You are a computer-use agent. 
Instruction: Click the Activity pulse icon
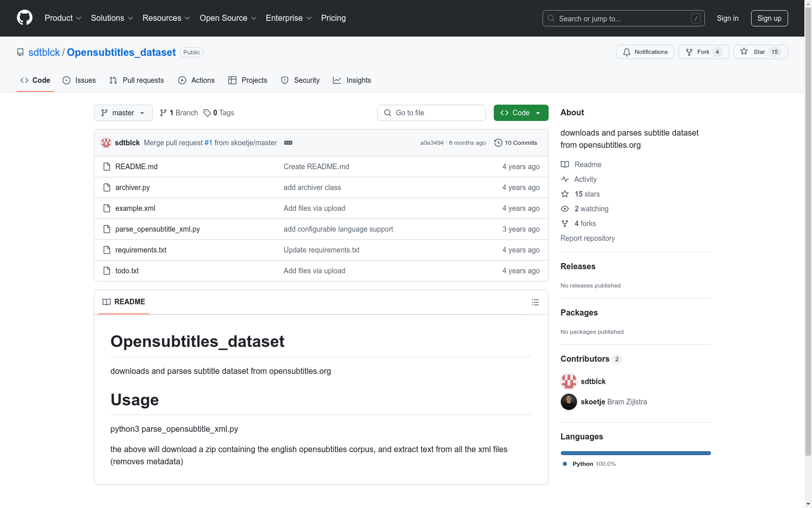[565, 179]
